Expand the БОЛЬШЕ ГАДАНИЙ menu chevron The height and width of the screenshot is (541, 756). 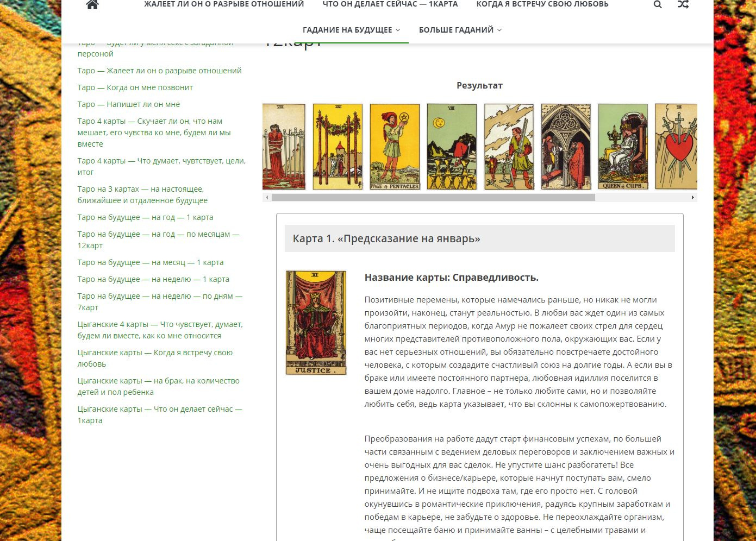pos(499,30)
